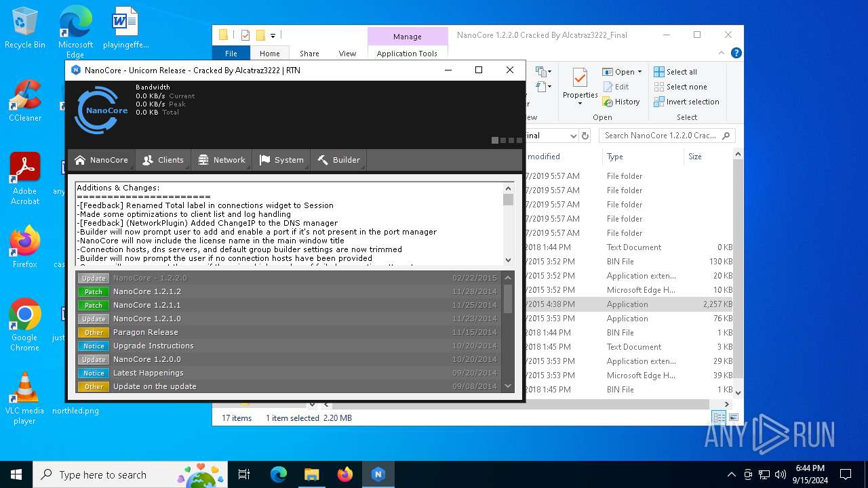Open the Paragon Release entry

point(288,332)
